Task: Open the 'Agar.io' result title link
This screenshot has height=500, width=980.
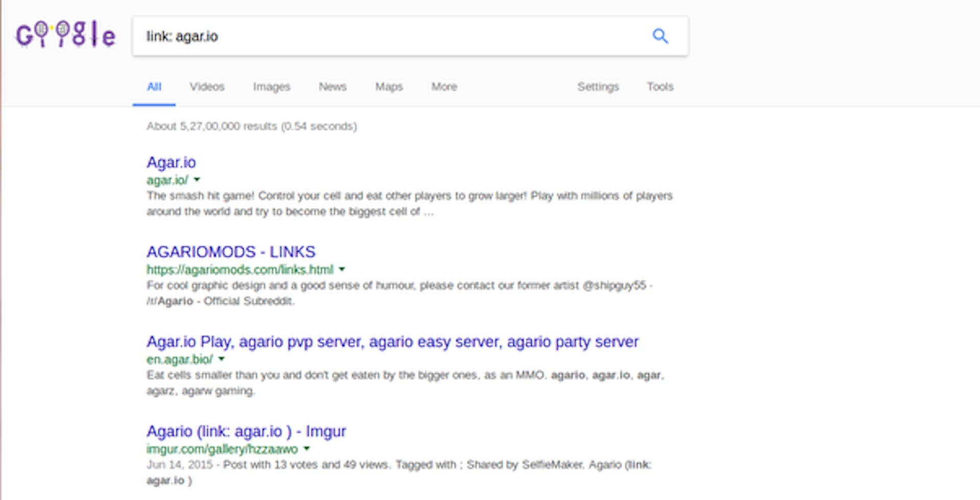Action: [x=171, y=162]
